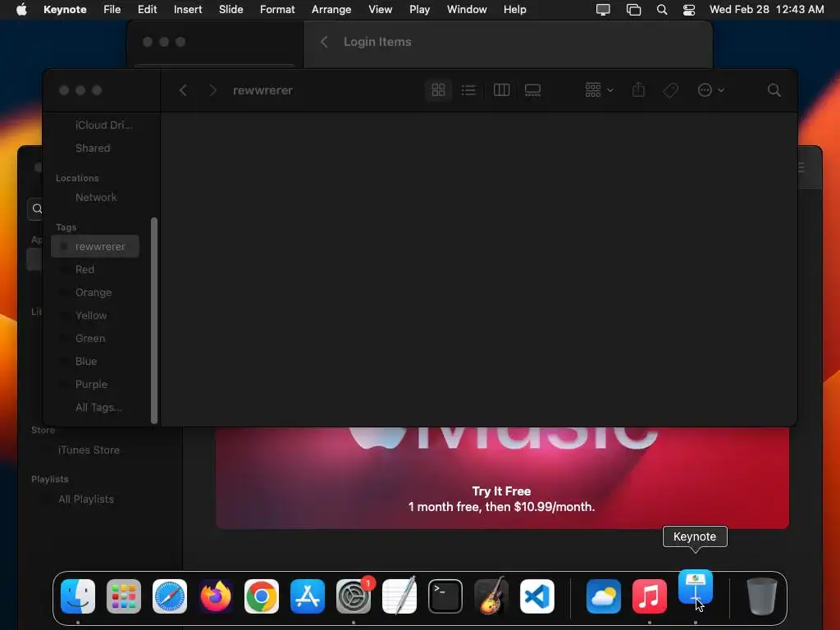Open Launchpad from the Dock
The width and height of the screenshot is (840, 630).
(x=124, y=596)
